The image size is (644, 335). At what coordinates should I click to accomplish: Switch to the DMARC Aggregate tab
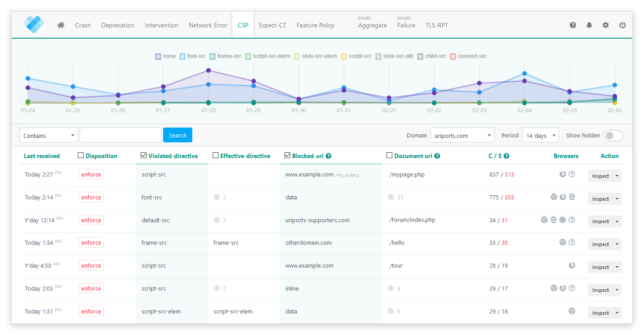(x=372, y=25)
